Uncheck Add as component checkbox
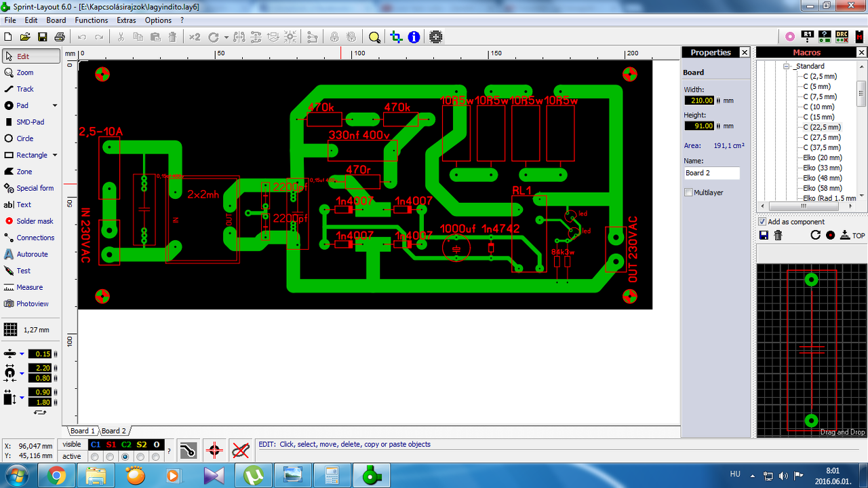The image size is (868, 488). (762, 222)
